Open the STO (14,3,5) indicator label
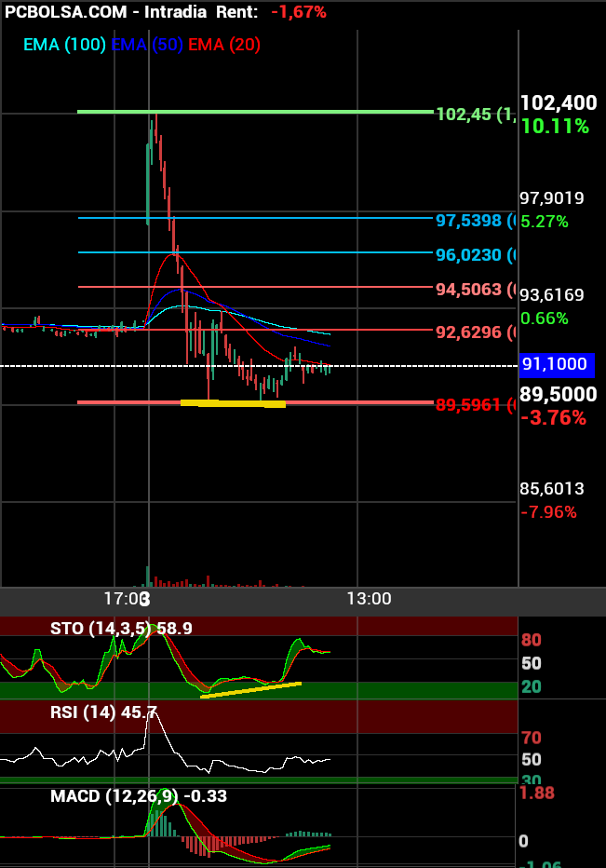Viewport: 606px width, 868px height. [121, 629]
